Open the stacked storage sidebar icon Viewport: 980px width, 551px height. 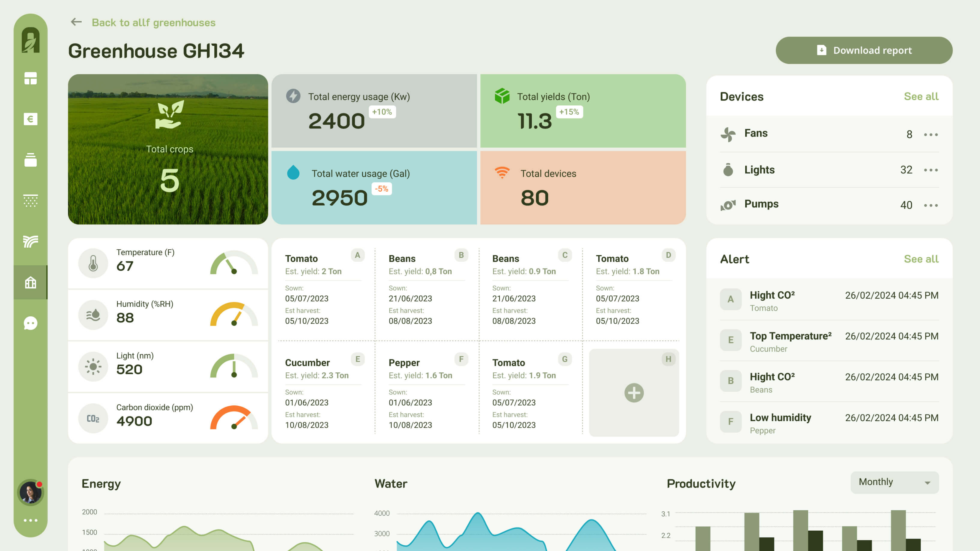(30, 160)
